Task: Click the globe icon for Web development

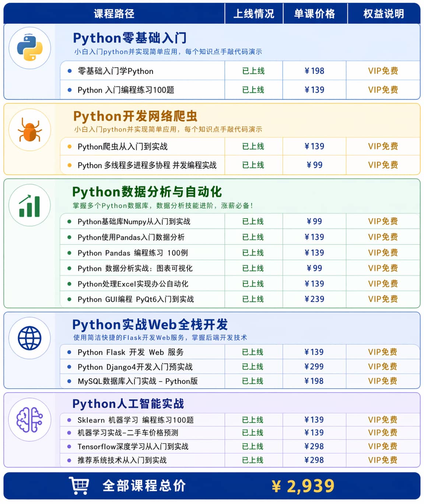Action: [29, 338]
